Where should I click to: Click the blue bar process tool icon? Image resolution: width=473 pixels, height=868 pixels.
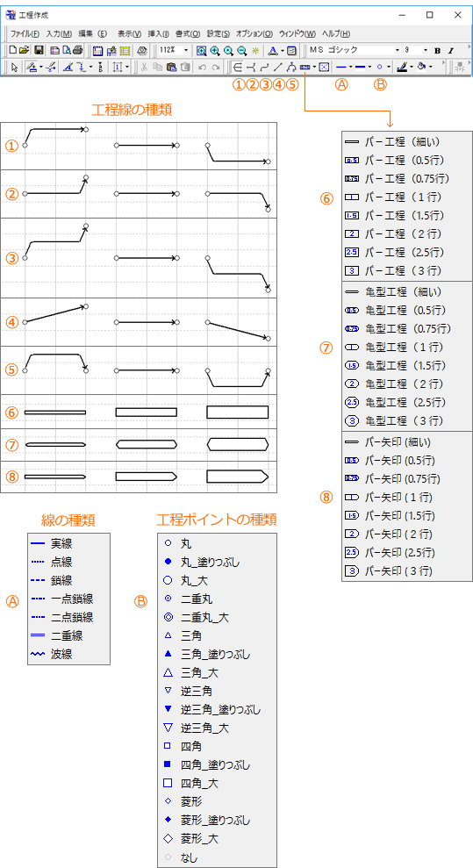pyautogui.click(x=305, y=67)
